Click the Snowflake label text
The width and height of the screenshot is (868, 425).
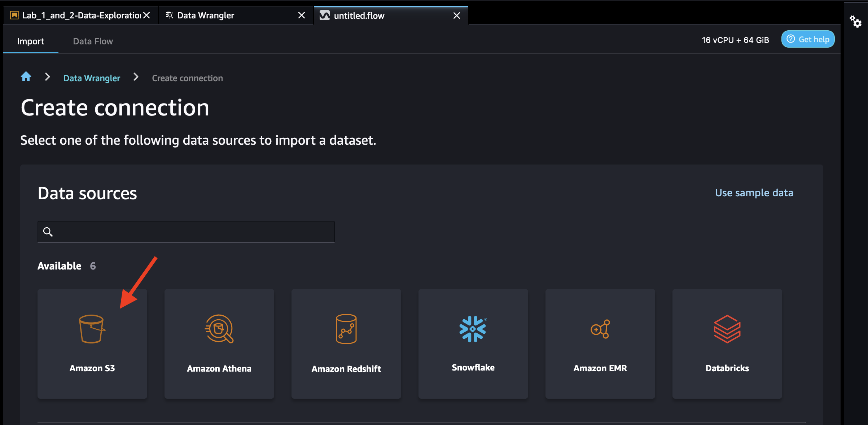coord(473,368)
